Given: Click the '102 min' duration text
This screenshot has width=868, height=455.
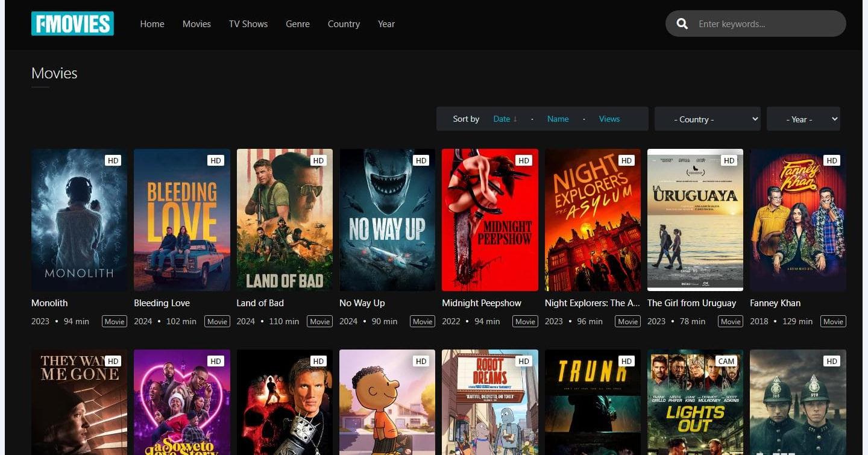Looking at the screenshot, I should 181,321.
